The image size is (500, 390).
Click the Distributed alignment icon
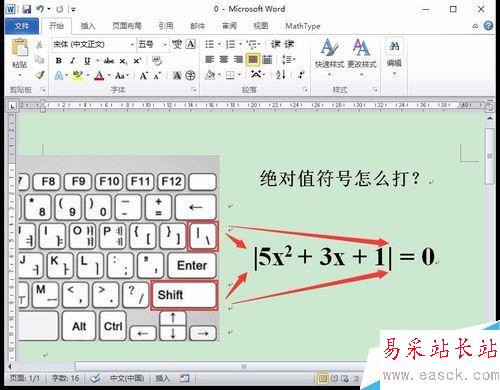click(x=267, y=60)
